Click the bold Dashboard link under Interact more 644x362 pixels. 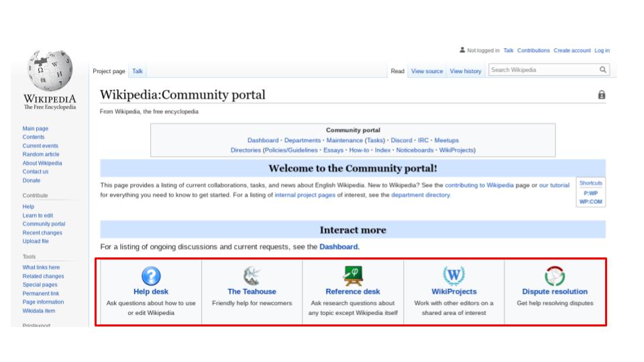tap(338, 247)
